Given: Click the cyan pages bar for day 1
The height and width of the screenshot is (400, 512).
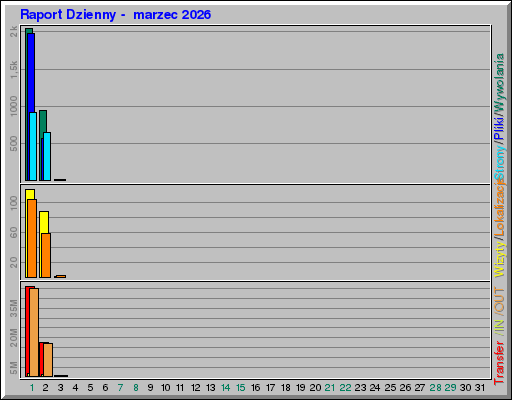Looking at the screenshot, I should tap(33, 147).
